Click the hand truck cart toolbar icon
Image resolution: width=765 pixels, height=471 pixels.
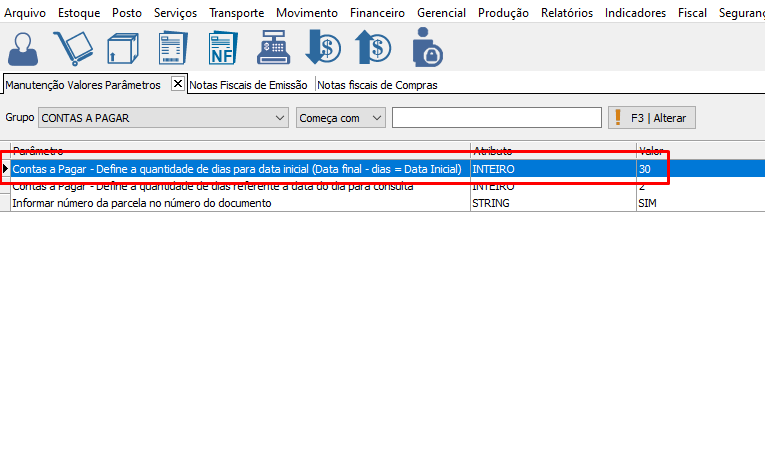pyautogui.click(x=73, y=48)
